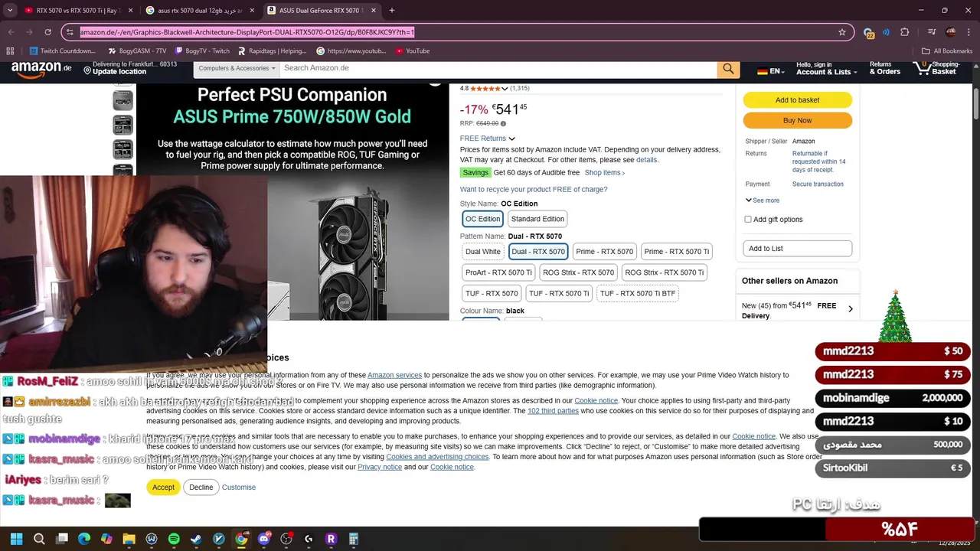Open Returns & Orders
Screen dimensions: 980x551
click(x=884, y=68)
